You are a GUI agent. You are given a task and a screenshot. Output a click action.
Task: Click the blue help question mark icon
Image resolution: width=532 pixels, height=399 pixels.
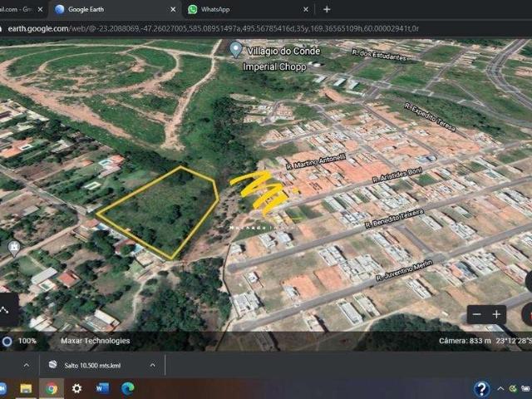481,388
